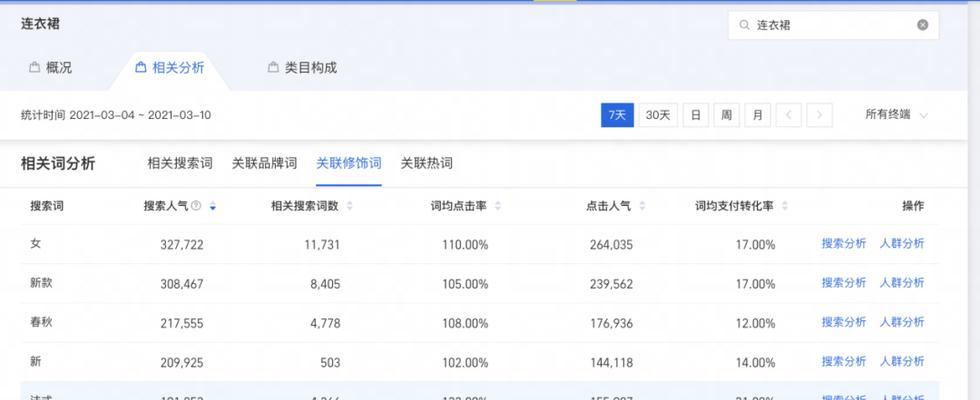The width and height of the screenshot is (980, 400).
Task: Clear the search box text
Action: [x=922, y=25]
